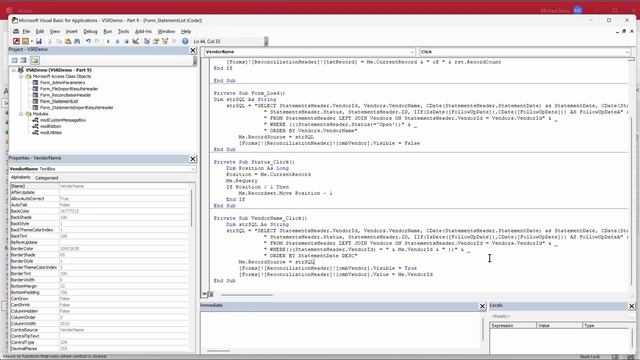This screenshot has width=640, height=360.
Task: Click the Object Browser toolbar icon
Action: [x=165, y=41]
